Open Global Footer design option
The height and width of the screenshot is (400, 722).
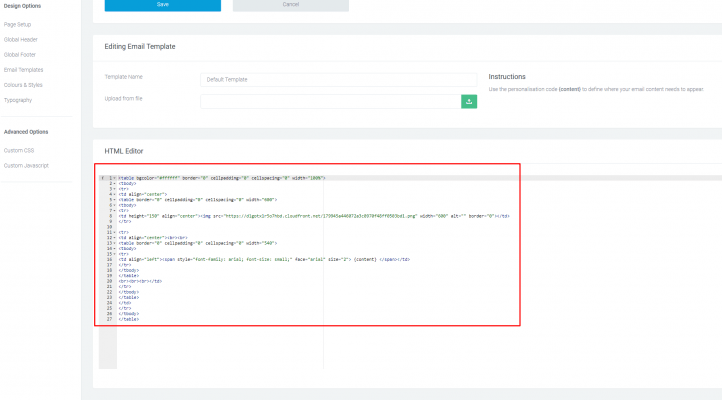[20, 55]
